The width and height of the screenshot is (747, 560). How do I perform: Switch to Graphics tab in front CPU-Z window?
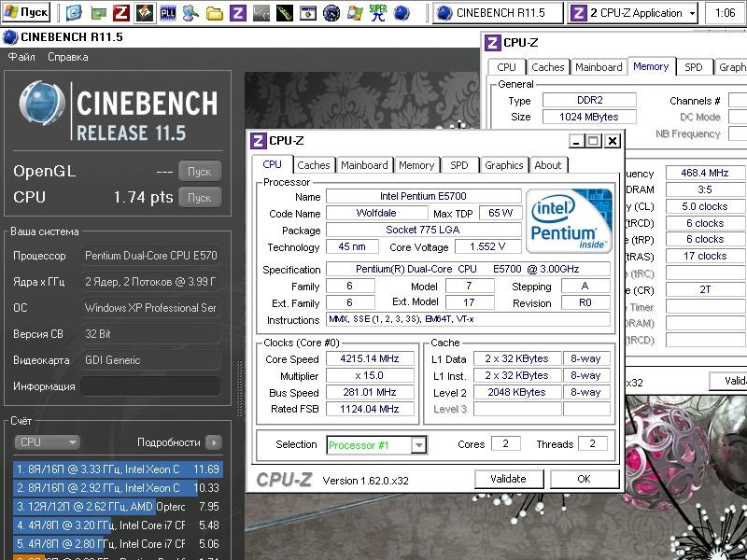[504, 165]
